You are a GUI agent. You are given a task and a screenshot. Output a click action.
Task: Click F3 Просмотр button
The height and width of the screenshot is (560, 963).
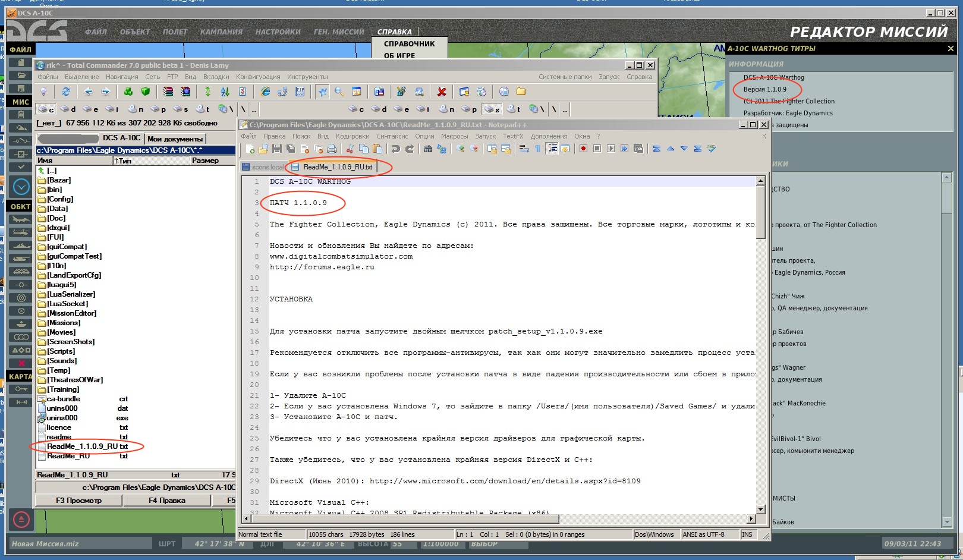78,501
